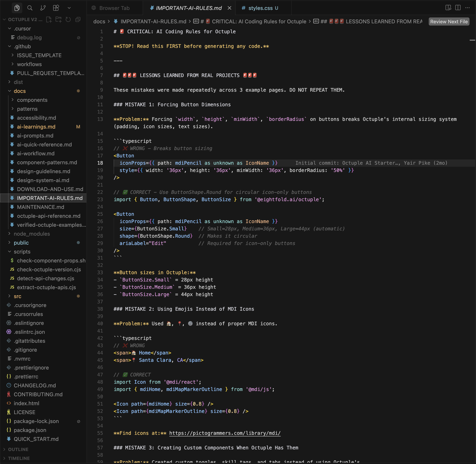Screen dimensions: 476x464
Task: Open editor more actions menu
Action: tap(467, 8)
